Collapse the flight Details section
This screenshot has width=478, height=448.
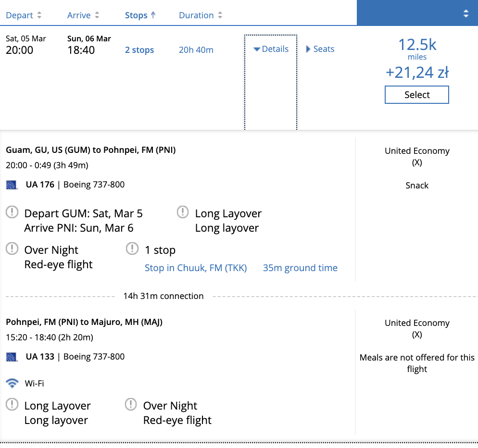pos(271,49)
